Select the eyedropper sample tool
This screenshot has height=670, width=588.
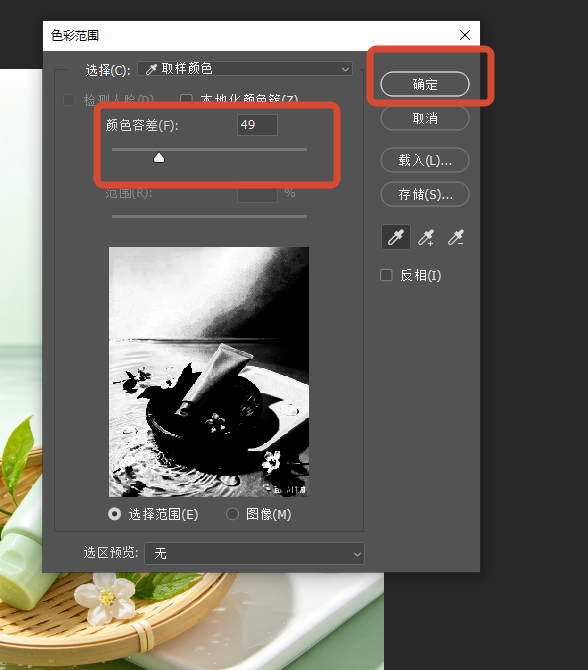tap(396, 237)
